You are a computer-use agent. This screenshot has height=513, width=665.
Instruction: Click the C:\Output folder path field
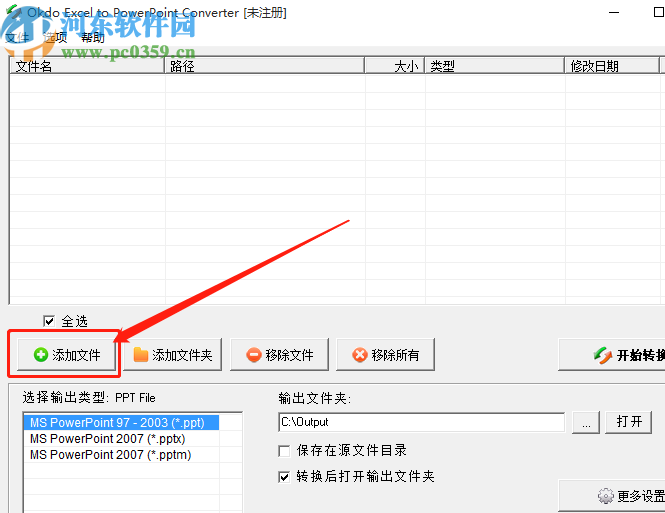pos(422,422)
